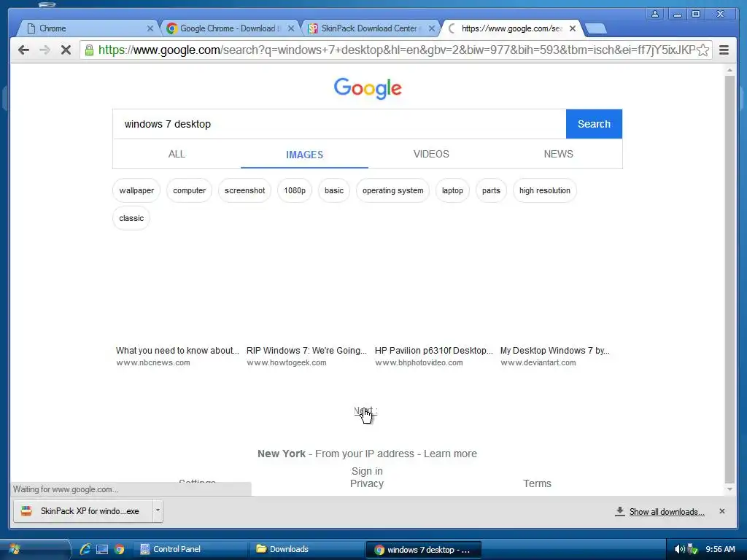Filter by the '1080p' chip
The image size is (747, 560).
[295, 190]
